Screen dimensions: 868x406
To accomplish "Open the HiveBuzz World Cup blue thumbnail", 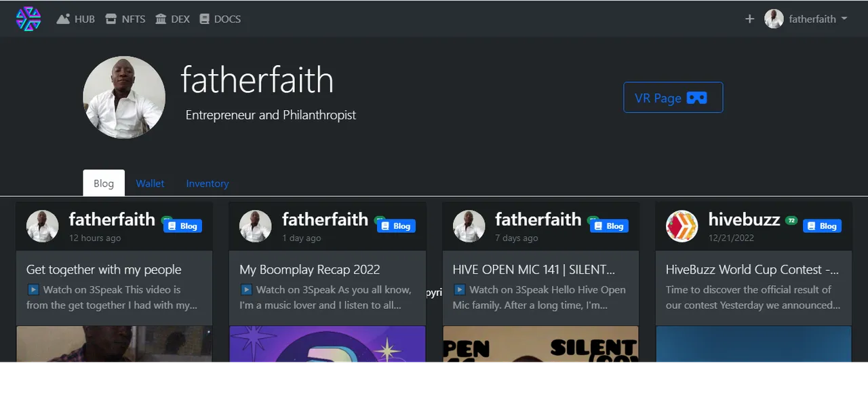I will pyautogui.click(x=753, y=344).
